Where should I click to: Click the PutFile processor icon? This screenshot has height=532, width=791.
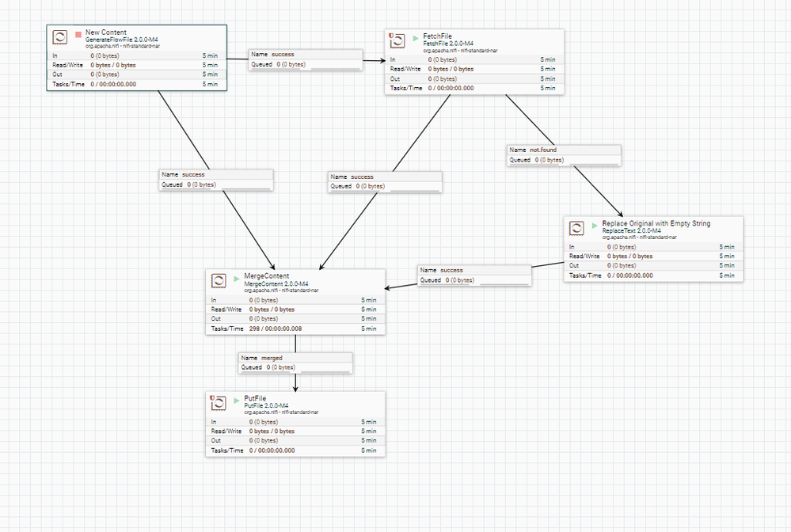pyautogui.click(x=219, y=402)
